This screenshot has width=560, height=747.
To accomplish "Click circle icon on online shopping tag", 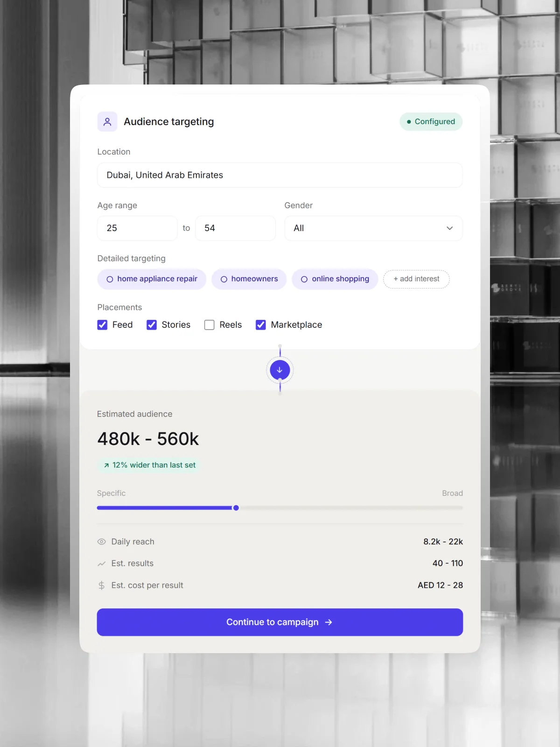I will click(x=304, y=279).
